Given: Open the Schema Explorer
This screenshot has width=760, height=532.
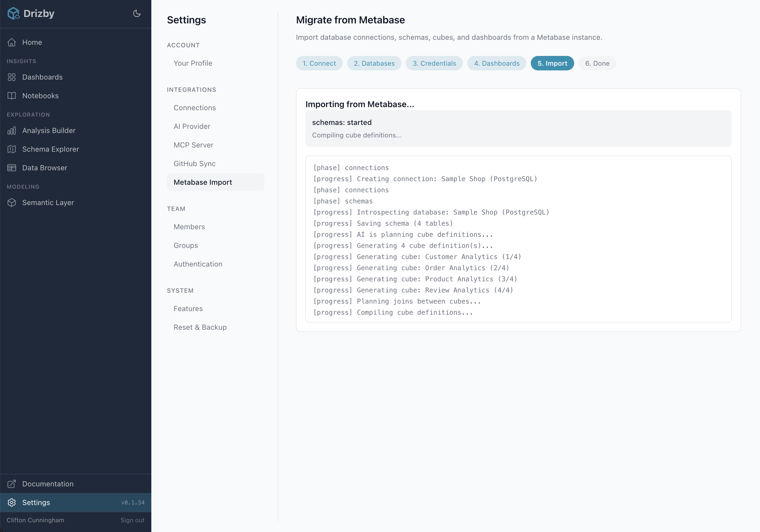Looking at the screenshot, I should point(51,149).
